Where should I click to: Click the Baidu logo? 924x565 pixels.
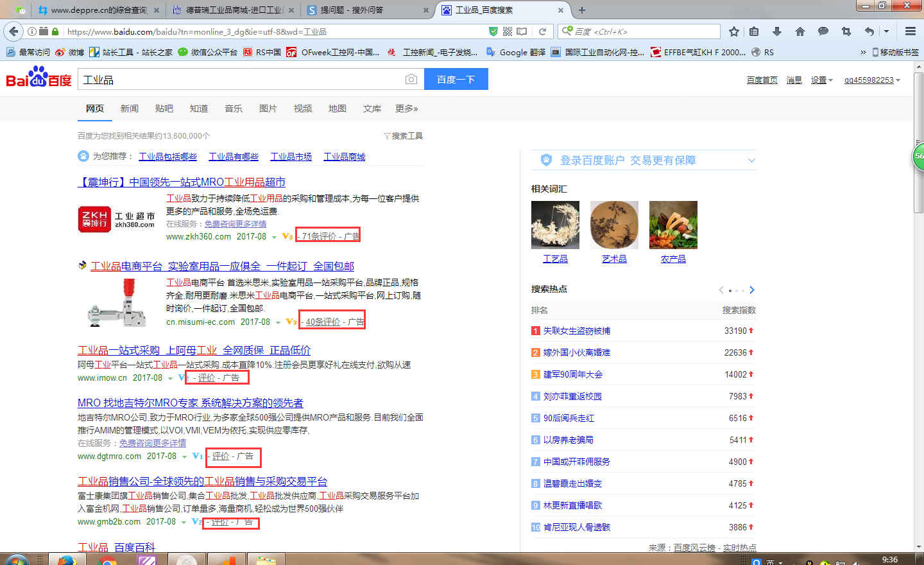tap(38, 78)
